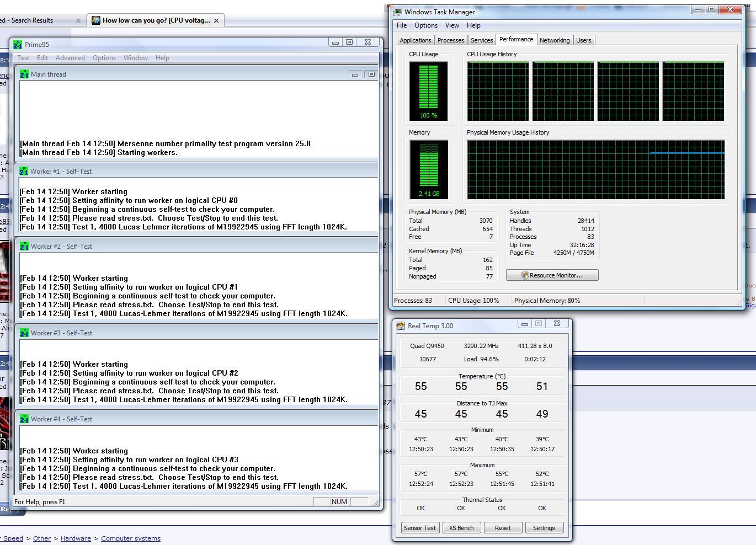Open the Edit menu in Prime95
Screen dimensions: 756x545
[x=42, y=58]
